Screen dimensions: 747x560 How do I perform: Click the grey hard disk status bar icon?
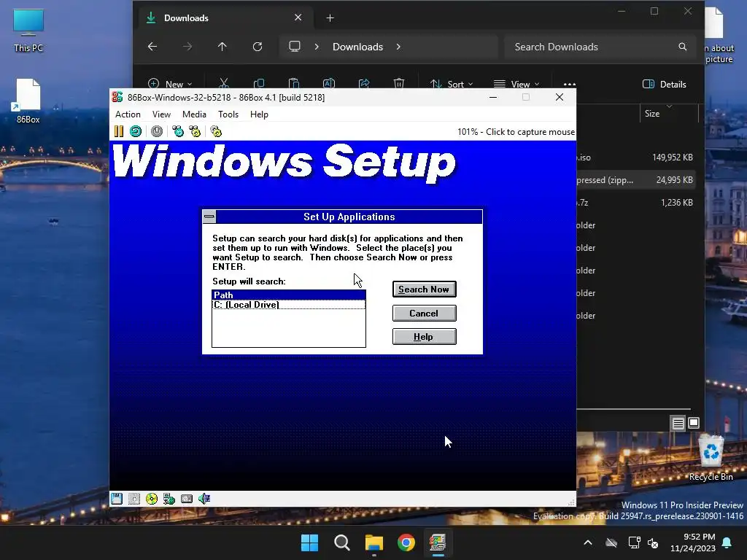point(187,499)
